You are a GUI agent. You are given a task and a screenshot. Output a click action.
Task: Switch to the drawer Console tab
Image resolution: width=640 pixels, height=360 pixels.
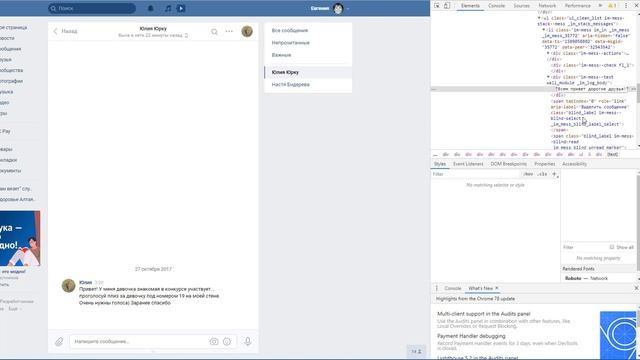[453, 288]
